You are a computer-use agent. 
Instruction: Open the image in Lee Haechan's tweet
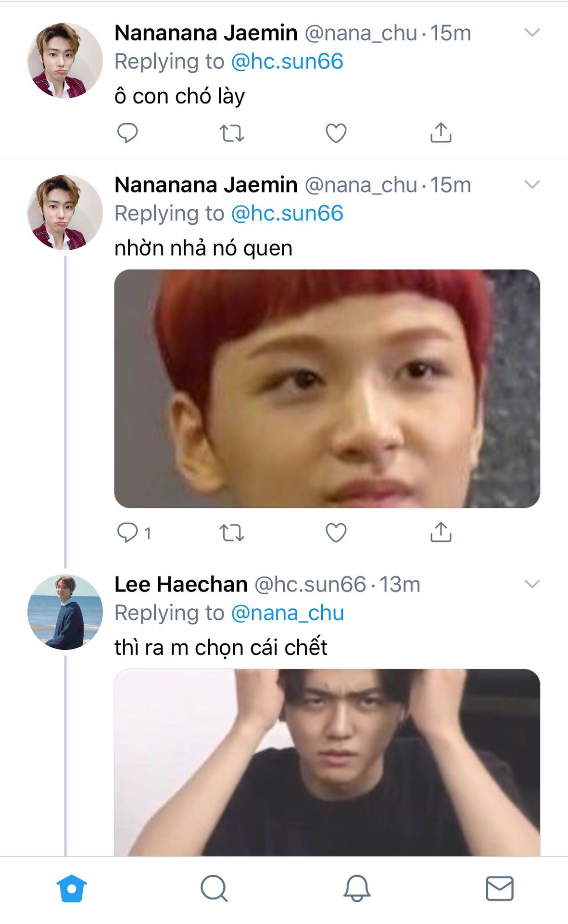[x=327, y=762]
